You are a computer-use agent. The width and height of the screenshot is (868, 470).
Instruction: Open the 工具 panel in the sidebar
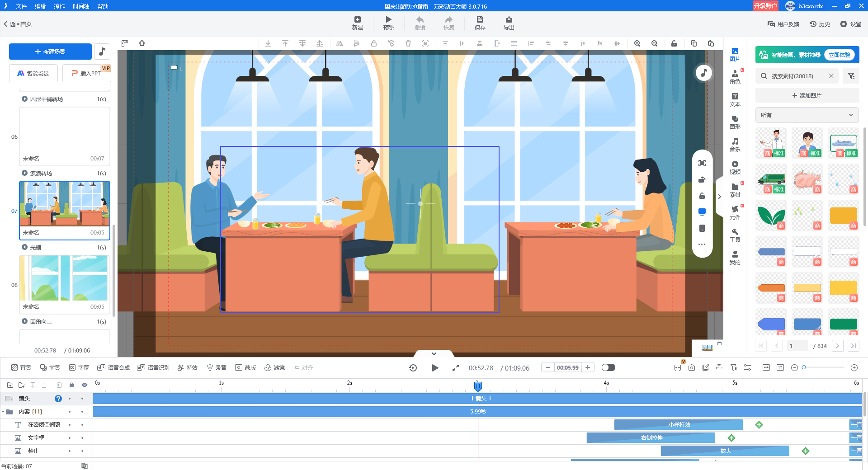pos(735,235)
